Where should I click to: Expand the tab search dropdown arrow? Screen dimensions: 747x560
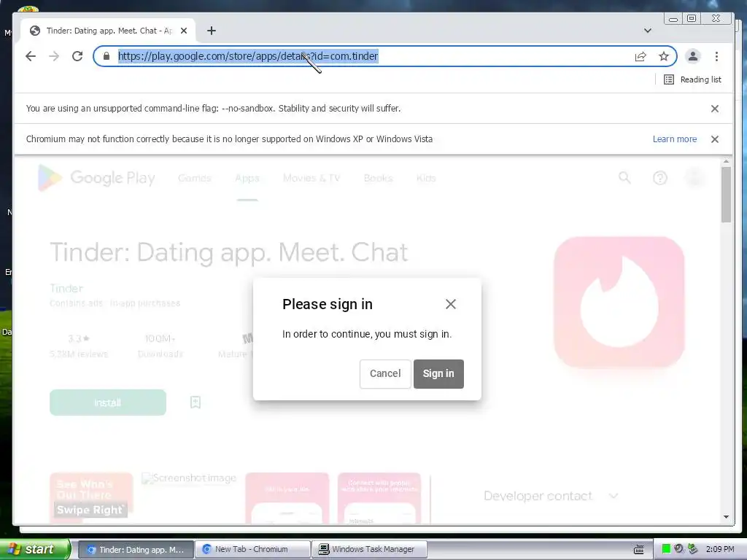click(648, 31)
